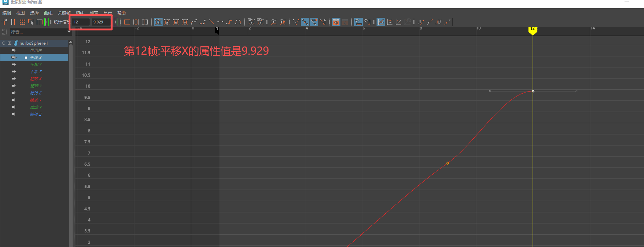Select the keyframe at frame 12
Screen dimensions: 644x247
(533, 91)
